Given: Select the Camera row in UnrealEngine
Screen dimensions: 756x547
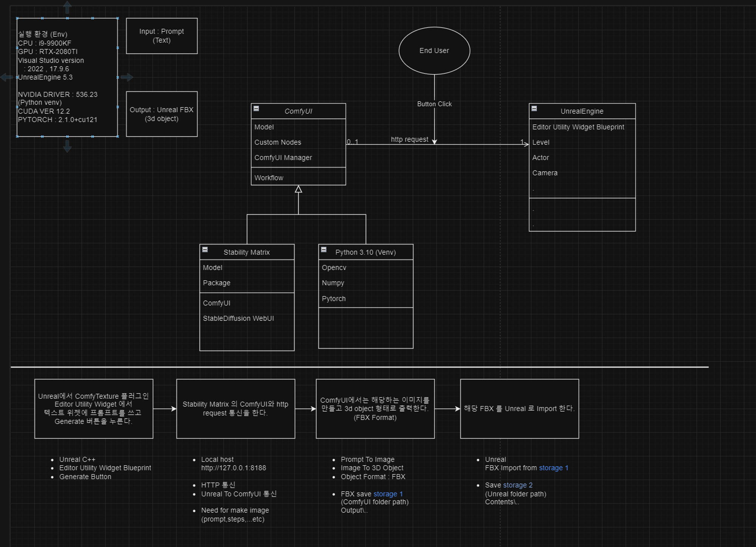Looking at the screenshot, I should [x=545, y=173].
